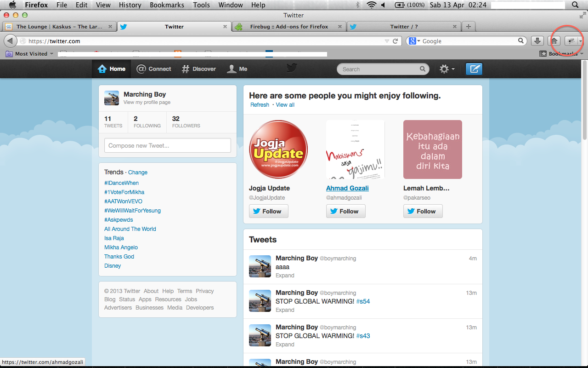Open the Connect nav item

pyautogui.click(x=154, y=69)
